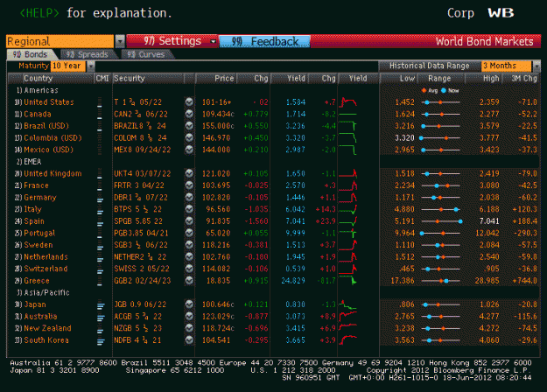Open the Historical Data Range 3 Months dropdown
Image resolution: width=547 pixels, height=392 pixels.
[x=536, y=66]
